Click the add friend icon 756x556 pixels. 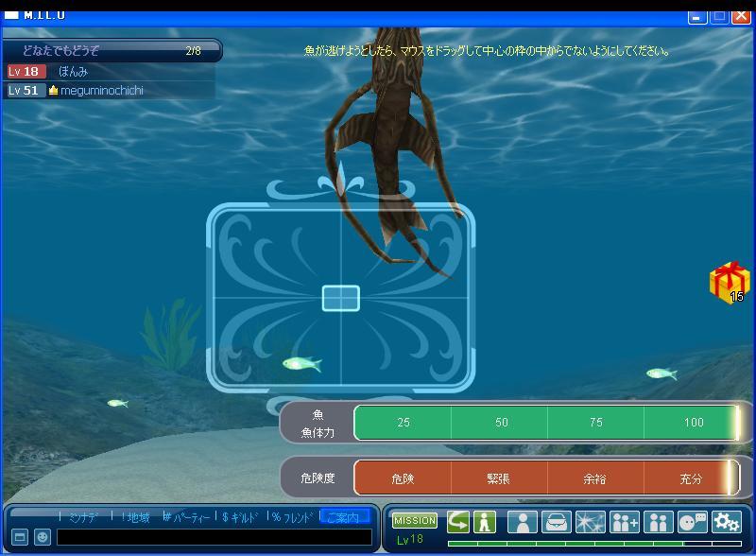click(x=625, y=521)
